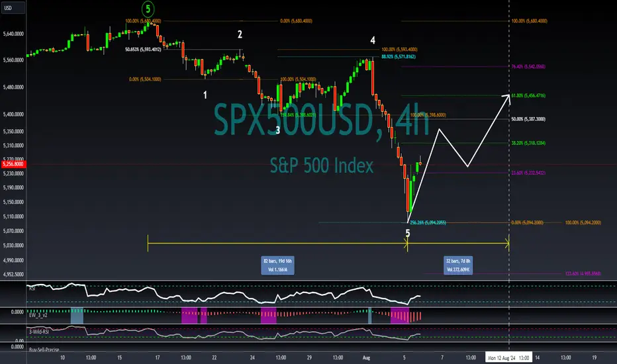This screenshot has height=364, width=617.
Task: Select the green circled wave 5 label
Action: [148, 9]
